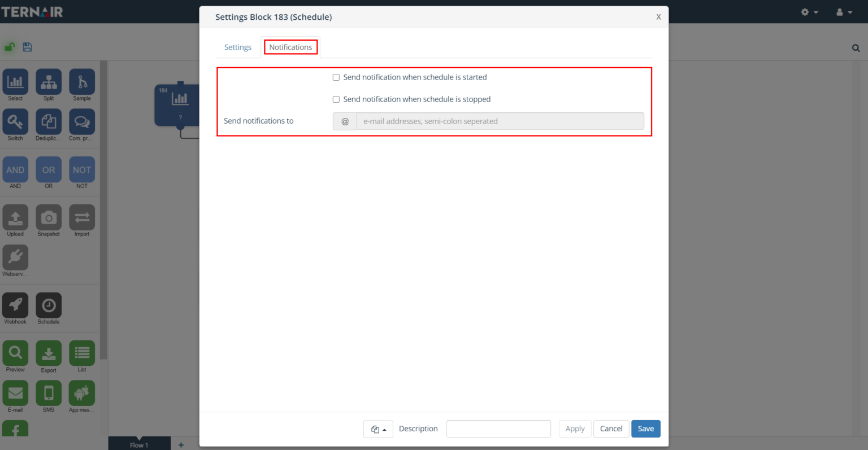Select the Deduplicate block icon
Viewport: 868px width, 450px height.
pos(49,121)
